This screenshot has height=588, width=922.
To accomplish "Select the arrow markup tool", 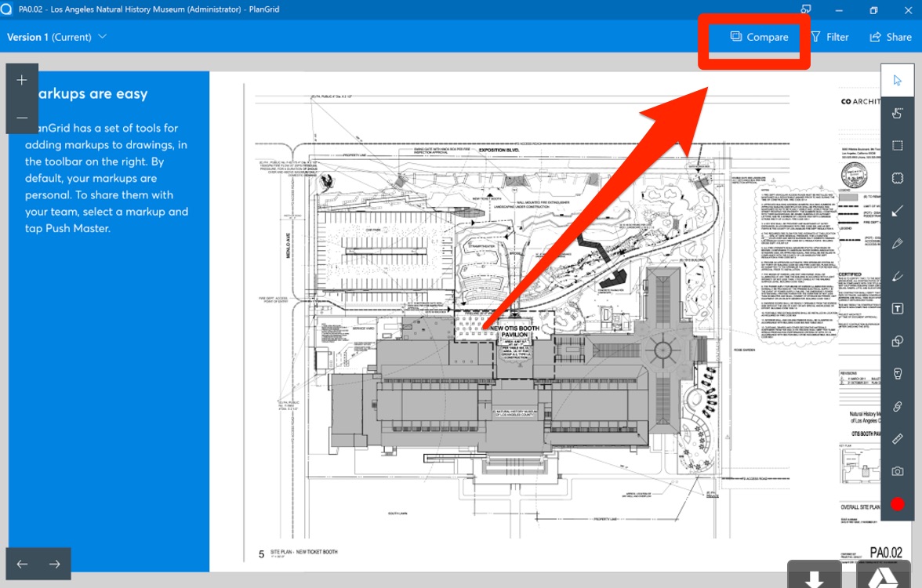I will point(898,210).
